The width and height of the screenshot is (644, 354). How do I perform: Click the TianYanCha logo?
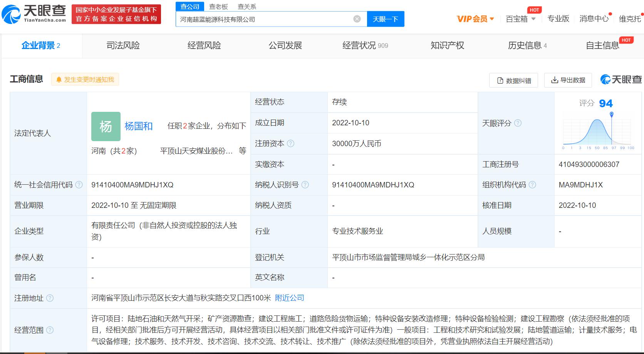point(34,14)
